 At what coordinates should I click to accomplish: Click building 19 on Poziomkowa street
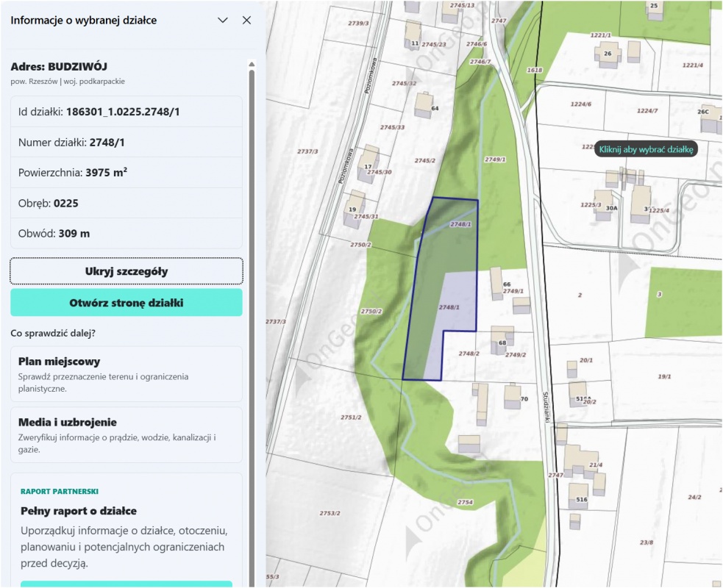354,209
